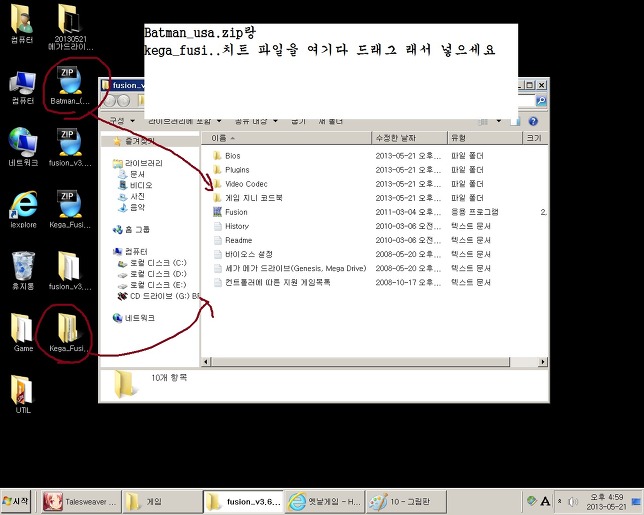Viewport: 644px width, 515px height.
Task: Show hidden tray icons arrow
Action: [x=559, y=501]
